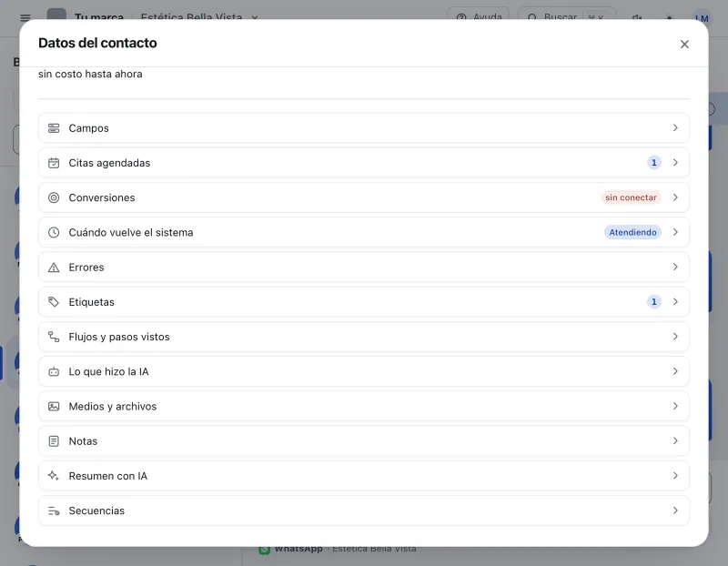
Task: Click the note icon beside Notas
Action: pos(54,441)
